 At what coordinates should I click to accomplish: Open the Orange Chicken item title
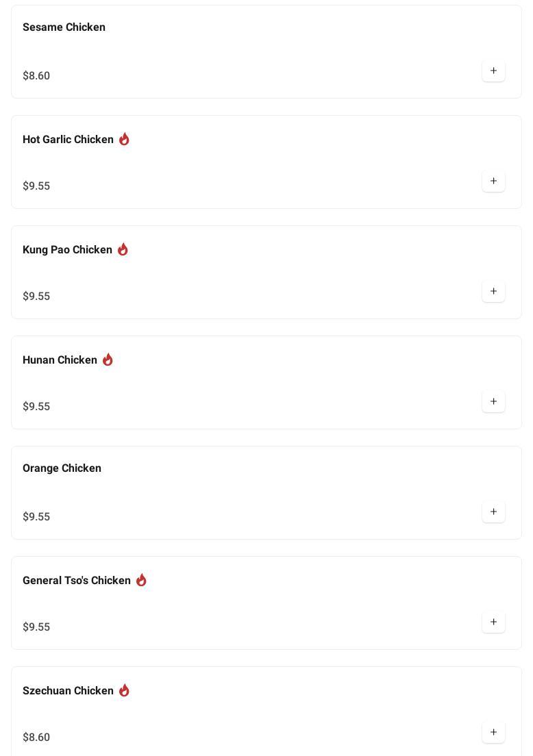coord(62,468)
